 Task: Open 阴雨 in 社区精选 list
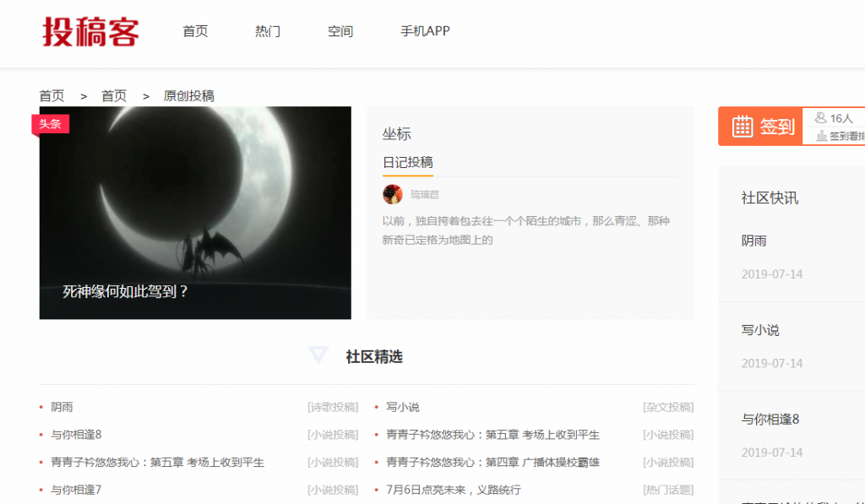click(x=62, y=407)
